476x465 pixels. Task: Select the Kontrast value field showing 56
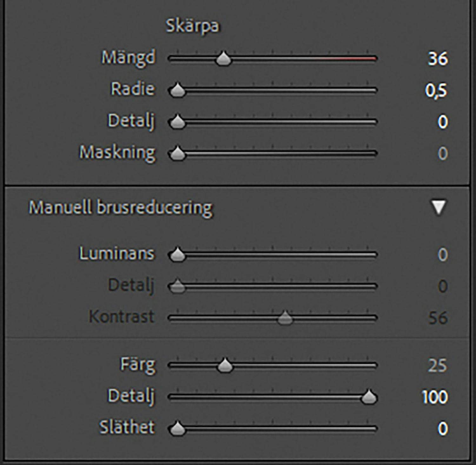coord(438,318)
